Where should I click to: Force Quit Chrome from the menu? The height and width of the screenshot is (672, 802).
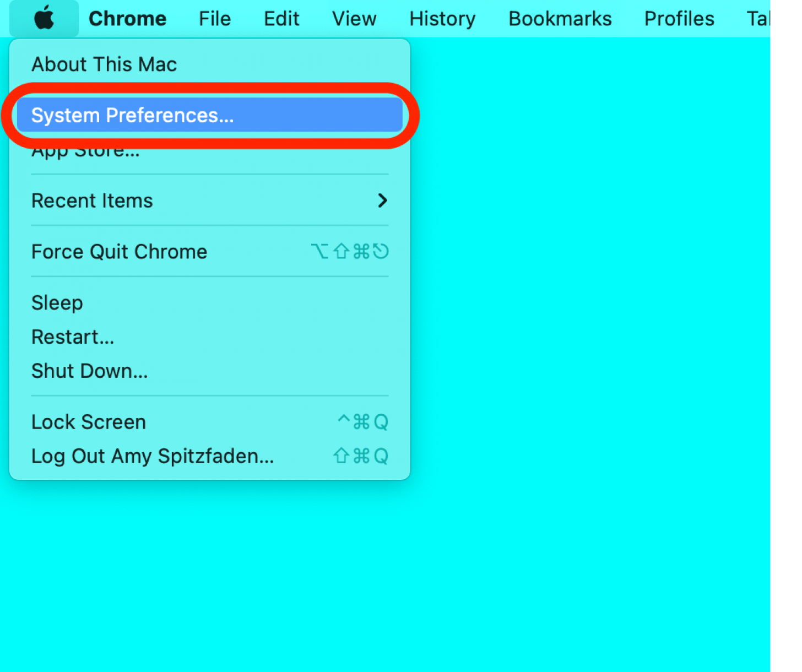tap(119, 252)
